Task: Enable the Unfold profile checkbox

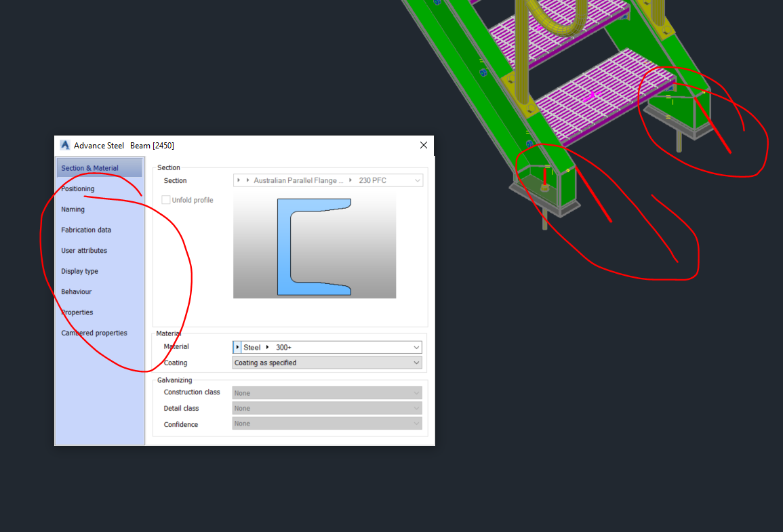Action: coord(166,200)
